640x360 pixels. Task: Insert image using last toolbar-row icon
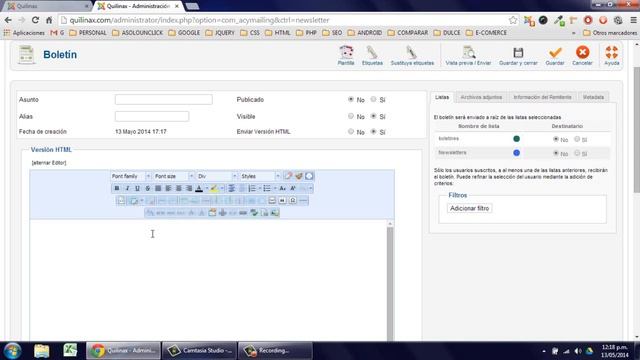[275, 213]
